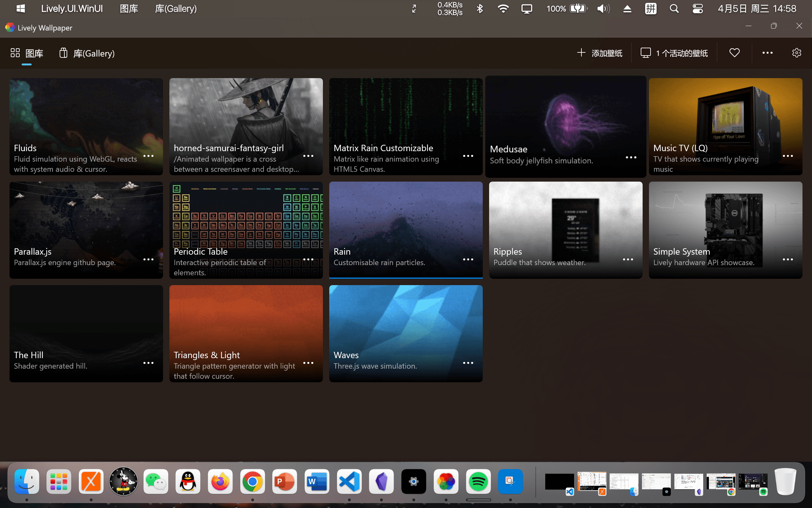Click the Lively Wallpaper title bar logo
Image resolution: width=812 pixels, height=508 pixels.
point(10,27)
